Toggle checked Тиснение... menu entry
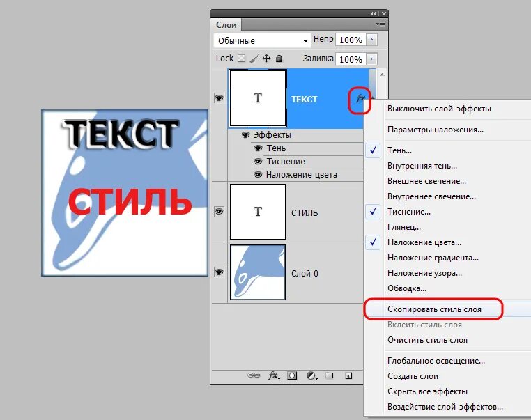The height and width of the screenshot is (420, 531). pyautogui.click(x=409, y=212)
